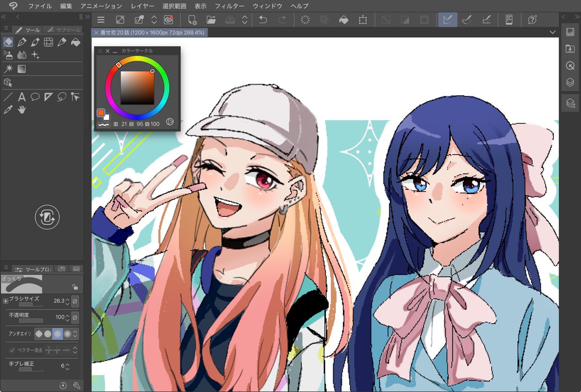Click the hue ring in color circle
This screenshot has height=392, width=581.
[x=138, y=59]
